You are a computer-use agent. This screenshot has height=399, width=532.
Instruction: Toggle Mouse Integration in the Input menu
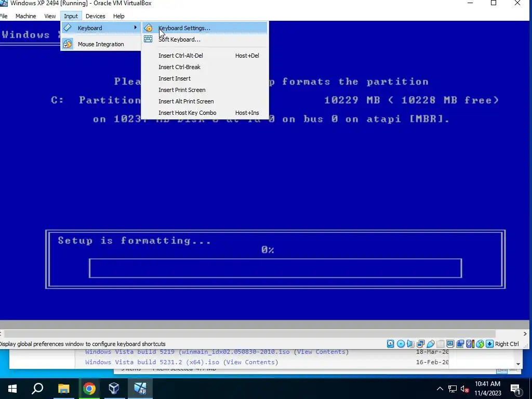(101, 44)
